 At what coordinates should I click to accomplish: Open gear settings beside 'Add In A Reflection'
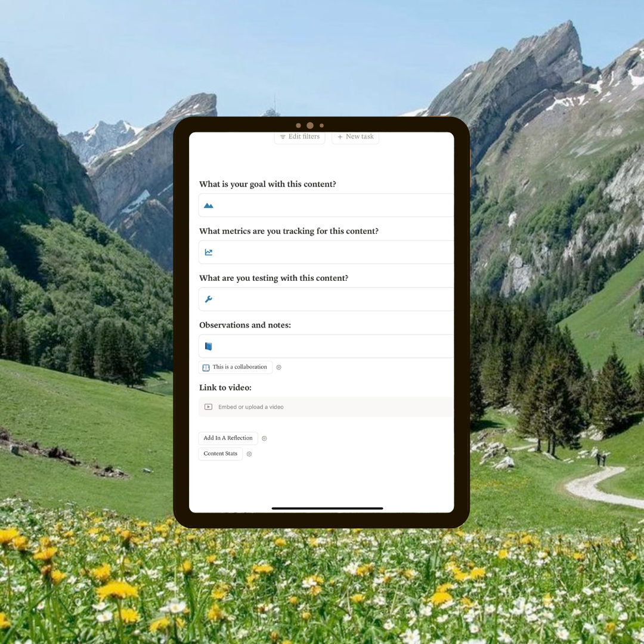coord(264,438)
